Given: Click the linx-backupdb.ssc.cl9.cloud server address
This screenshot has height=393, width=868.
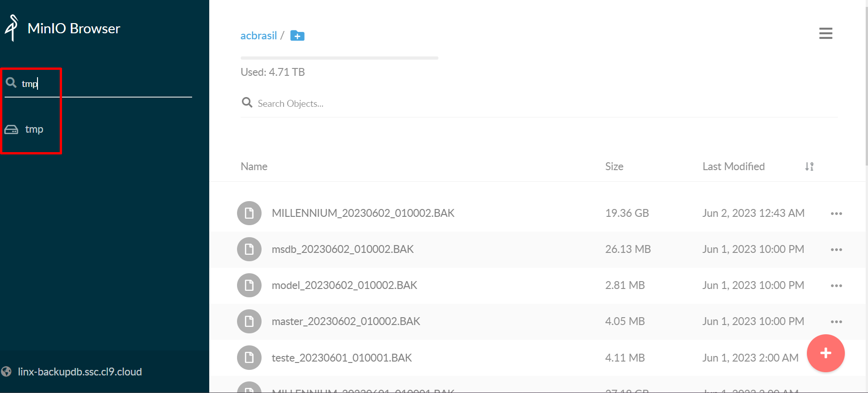Looking at the screenshot, I should point(80,372).
